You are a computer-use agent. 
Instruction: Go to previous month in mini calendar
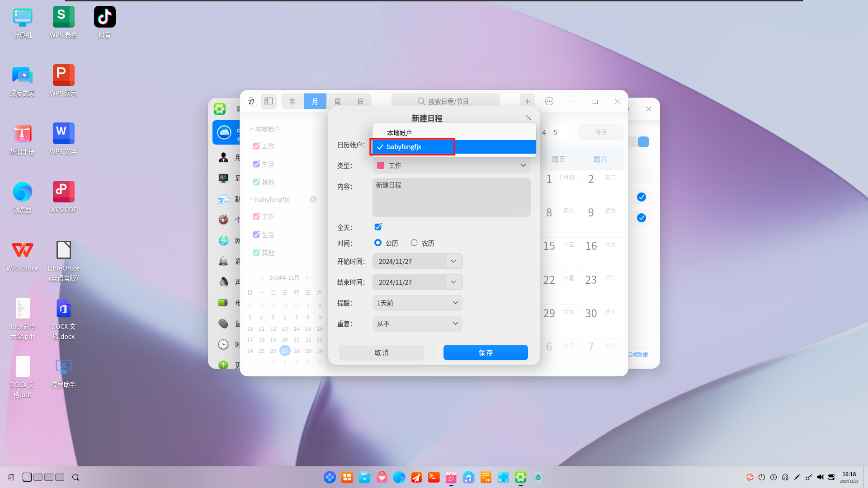coord(262,277)
